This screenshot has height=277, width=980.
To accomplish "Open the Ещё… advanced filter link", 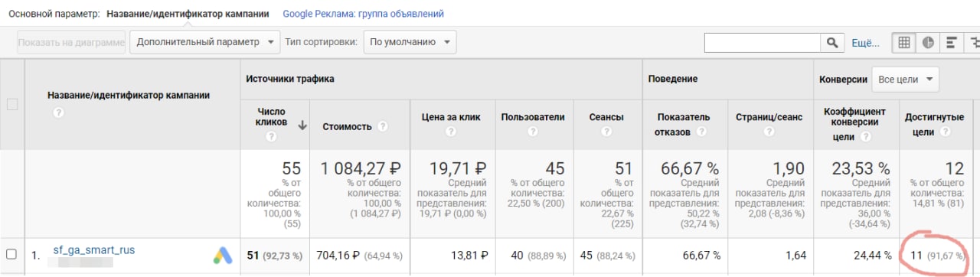I will tap(866, 43).
